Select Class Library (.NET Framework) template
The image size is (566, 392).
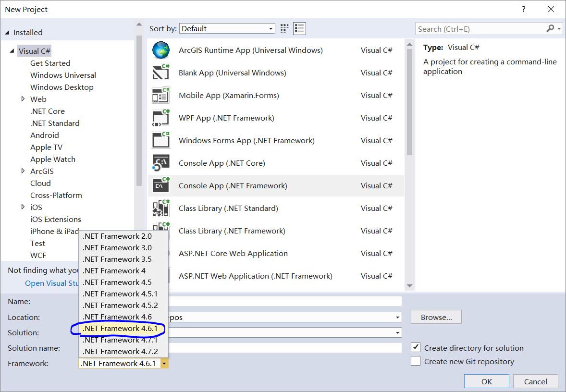(x=276, y=231)
